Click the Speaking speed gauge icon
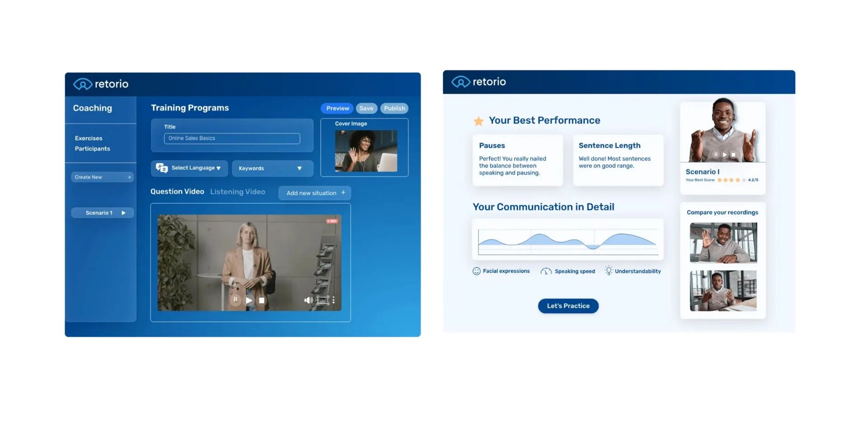 tap(546, 271)
